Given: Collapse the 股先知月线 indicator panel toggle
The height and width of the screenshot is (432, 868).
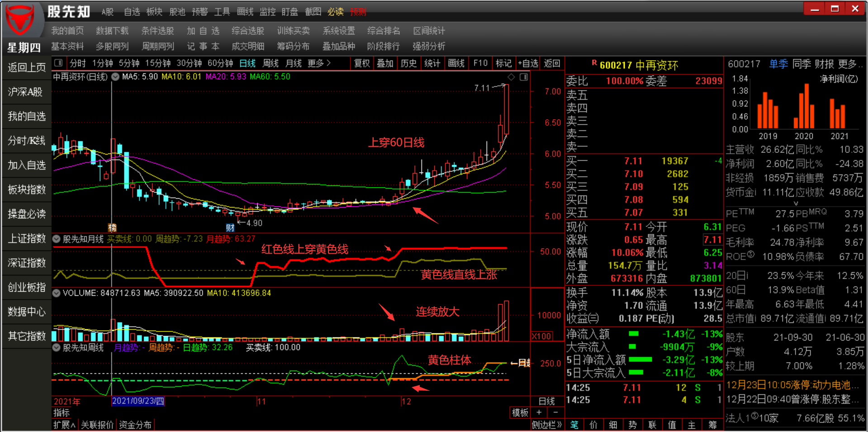Looking at the screenshot, I should (x=56, y=239).
